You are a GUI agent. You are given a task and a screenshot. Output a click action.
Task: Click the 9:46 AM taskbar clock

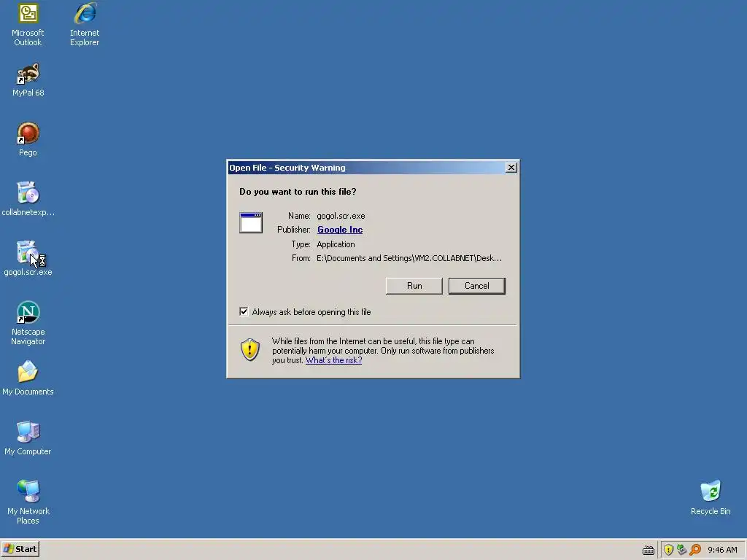(x=722, y=550)
